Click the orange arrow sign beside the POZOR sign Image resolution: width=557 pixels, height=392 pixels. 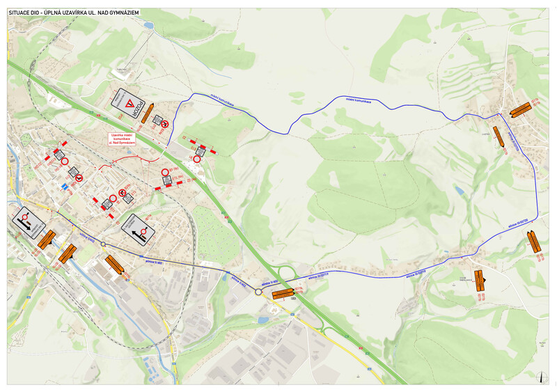pos(148,113)
